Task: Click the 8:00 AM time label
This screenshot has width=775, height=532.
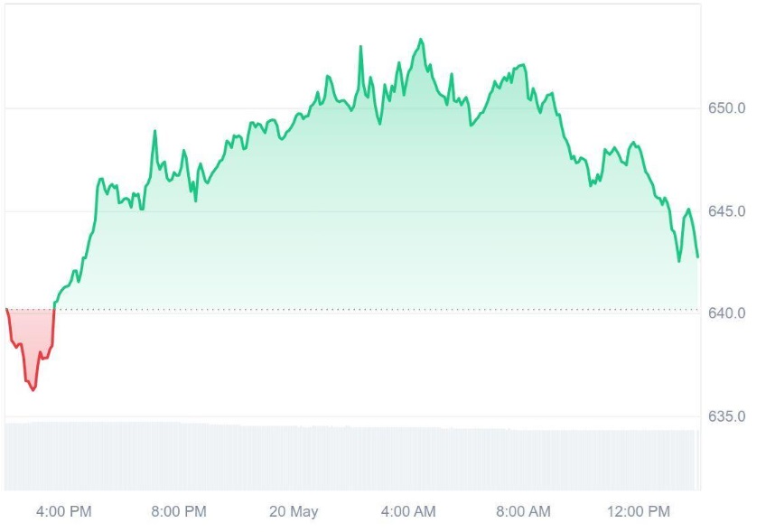Action: 523,512
